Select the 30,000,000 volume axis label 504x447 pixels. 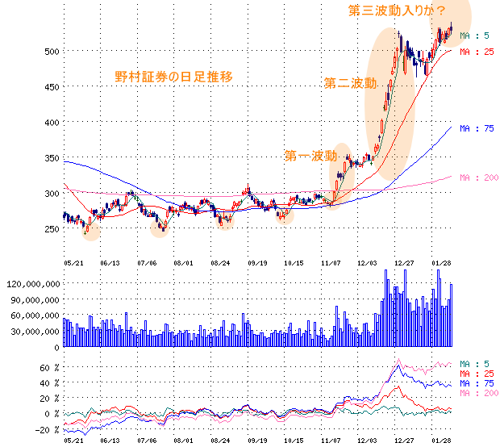[35, 332]
